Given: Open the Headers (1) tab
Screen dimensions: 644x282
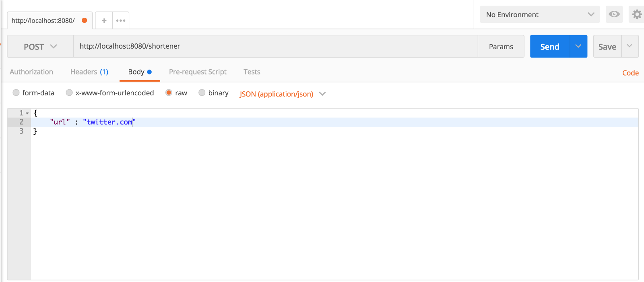Looking at the screenshot, I should click(89, 72).
